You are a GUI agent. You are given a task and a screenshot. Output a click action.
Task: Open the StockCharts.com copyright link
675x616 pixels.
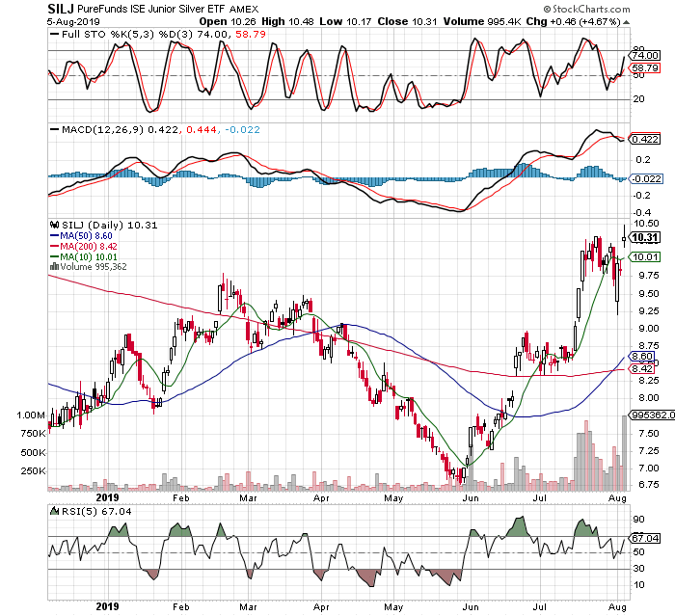586,9
